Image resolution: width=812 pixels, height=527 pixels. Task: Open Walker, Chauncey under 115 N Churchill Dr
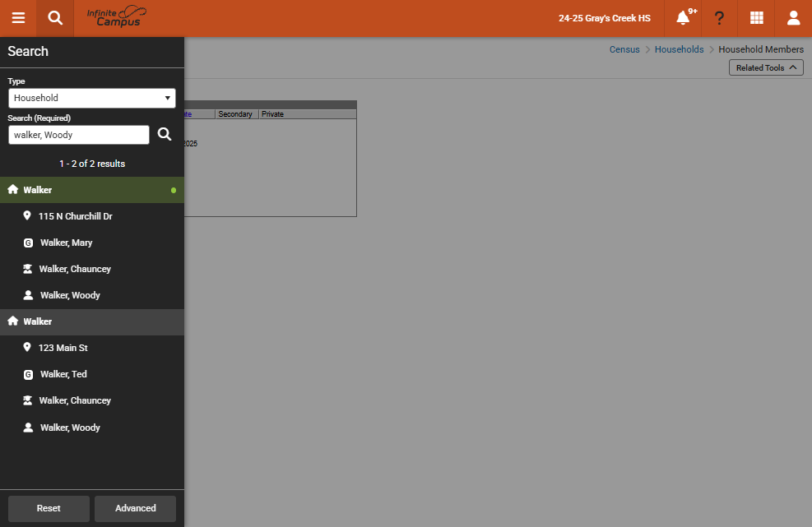click(x=75, y=269)
